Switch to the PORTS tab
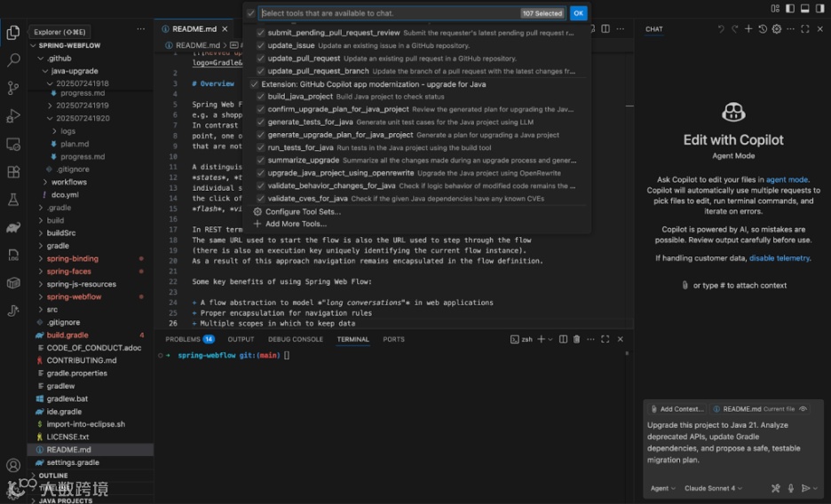This screenshot has width=831, height=504. (x=393, y=339)
